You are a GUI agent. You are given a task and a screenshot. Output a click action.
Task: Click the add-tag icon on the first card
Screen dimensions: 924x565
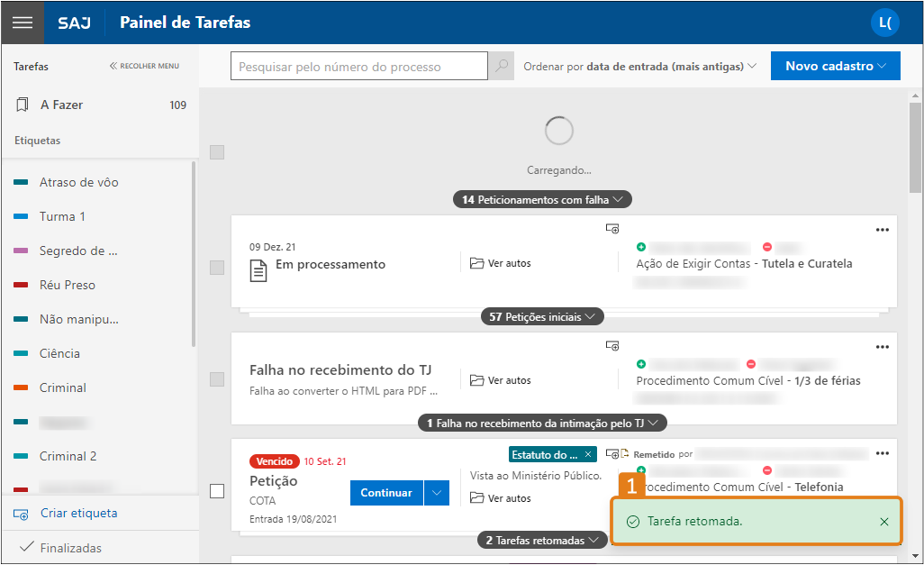point(612,229)
